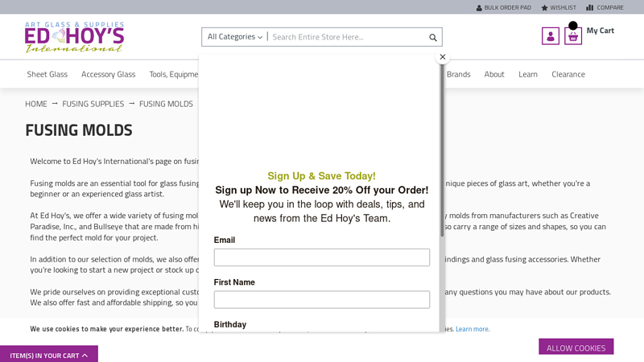The image size is (644, 362).
Task: Expand the Item(s) in Your Cart bar
Action: (49, 355)
